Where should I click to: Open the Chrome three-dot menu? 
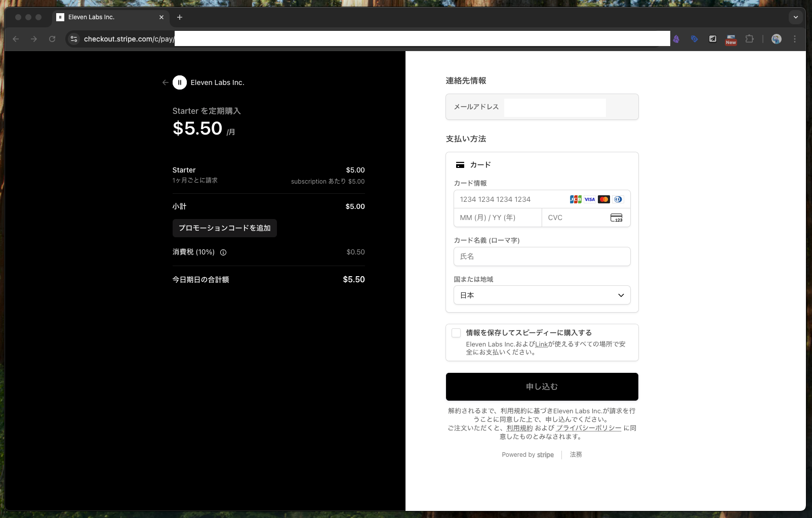point(795,39)
